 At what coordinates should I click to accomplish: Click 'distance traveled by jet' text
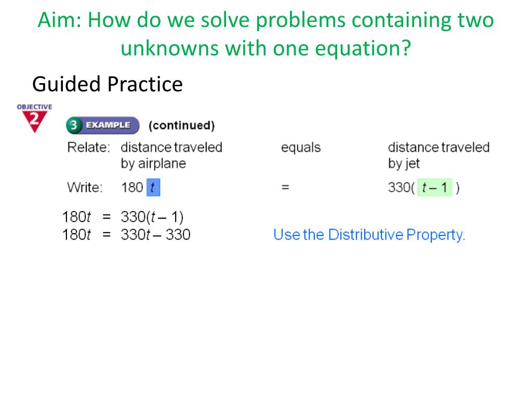point(438,155)
